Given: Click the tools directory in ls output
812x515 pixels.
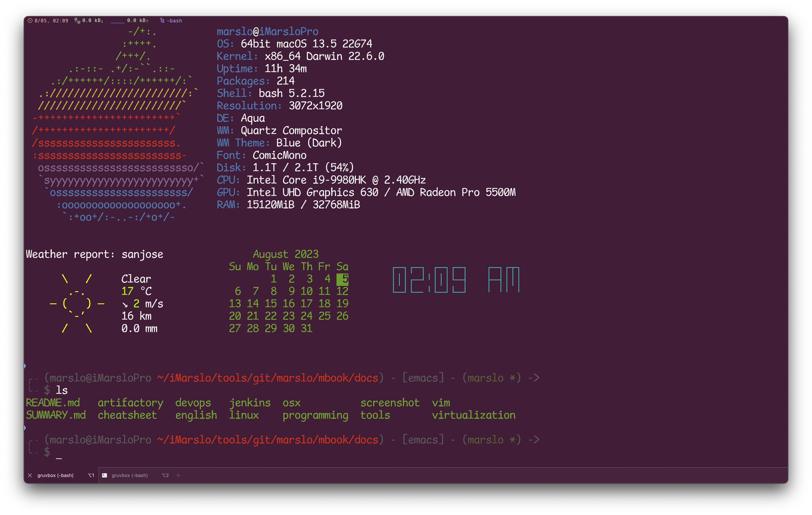Looking at the screenshot, I should pyautogui.click(x=375, y=415).
